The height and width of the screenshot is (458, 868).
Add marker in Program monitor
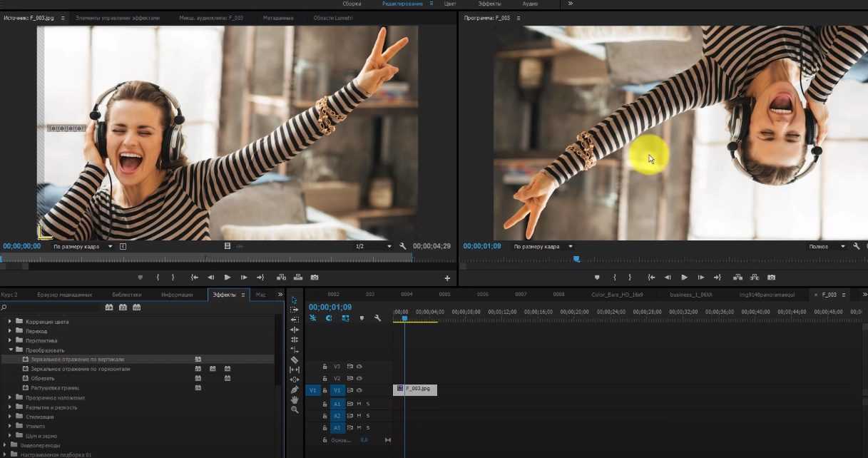coord(597,278)
